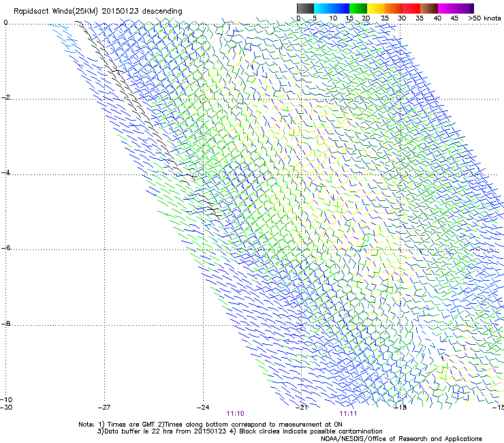Click the legend tick label '45'

(x=454, y=18)
